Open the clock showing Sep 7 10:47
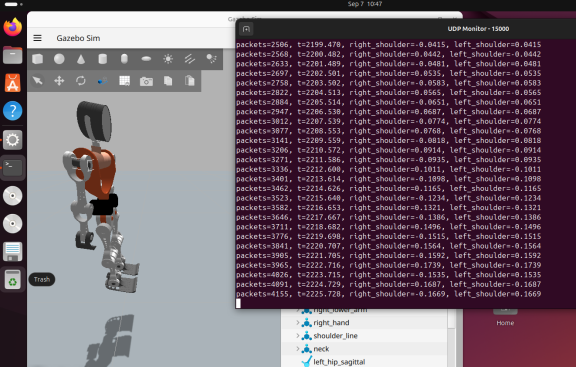 coord(365,4)
